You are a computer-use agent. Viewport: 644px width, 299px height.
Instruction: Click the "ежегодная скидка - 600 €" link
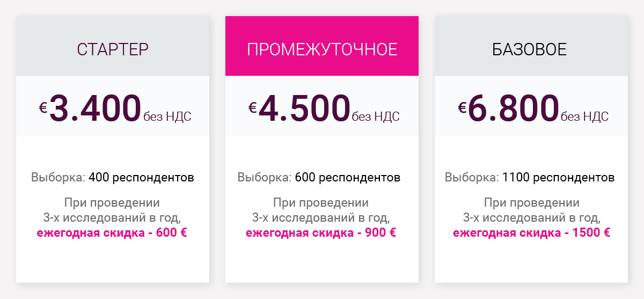tap(112, 233)
